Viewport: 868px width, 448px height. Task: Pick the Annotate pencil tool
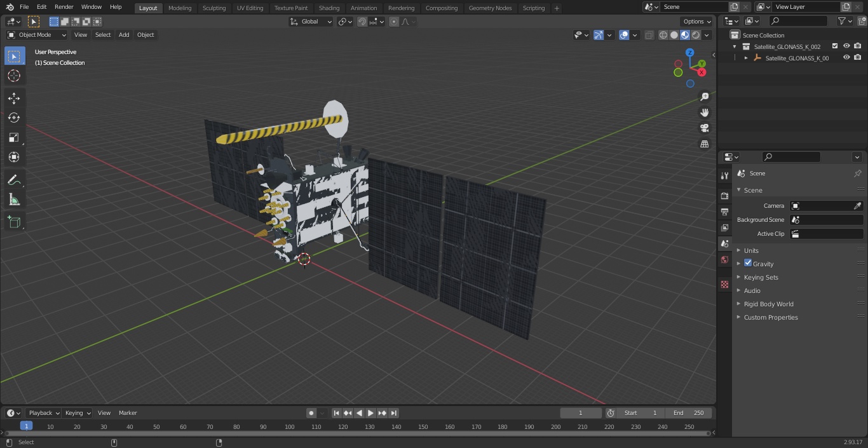click(x=14, y=180)
